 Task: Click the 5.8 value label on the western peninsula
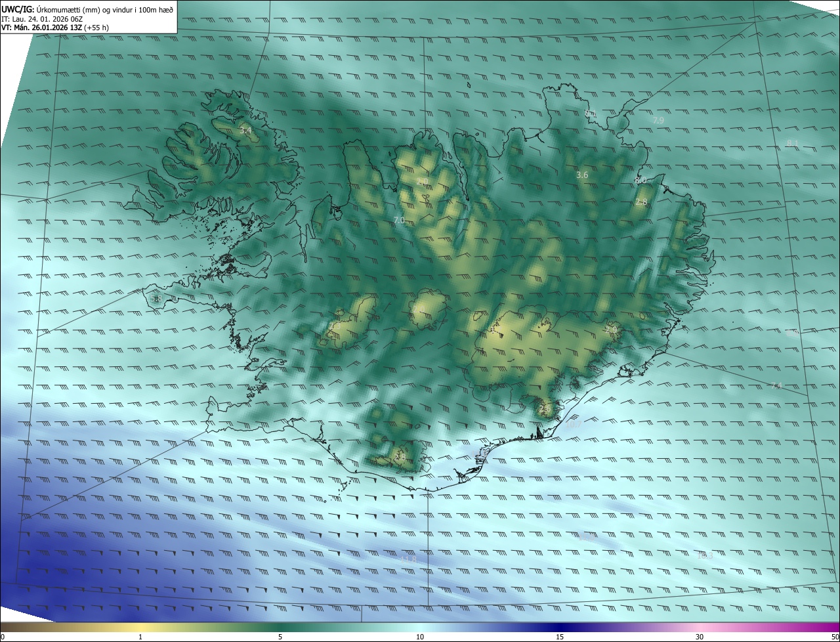click(x=156, y=299)
